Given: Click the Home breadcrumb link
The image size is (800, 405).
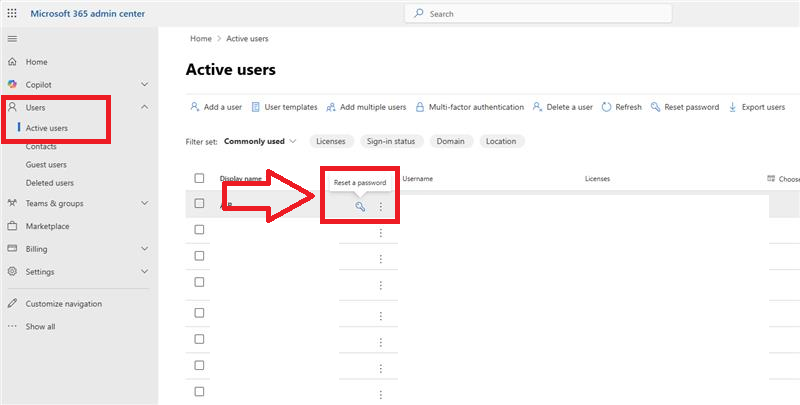Looking at the screenshot, I should 201,39.
